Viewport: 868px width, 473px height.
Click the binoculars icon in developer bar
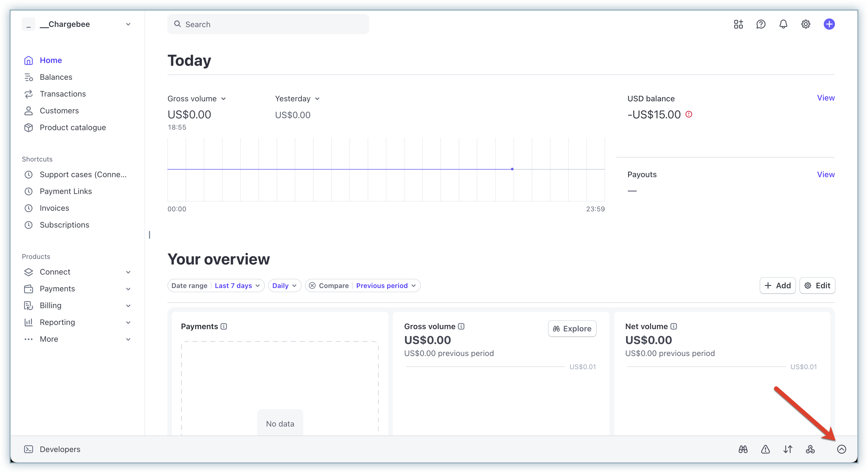(743, 449)
